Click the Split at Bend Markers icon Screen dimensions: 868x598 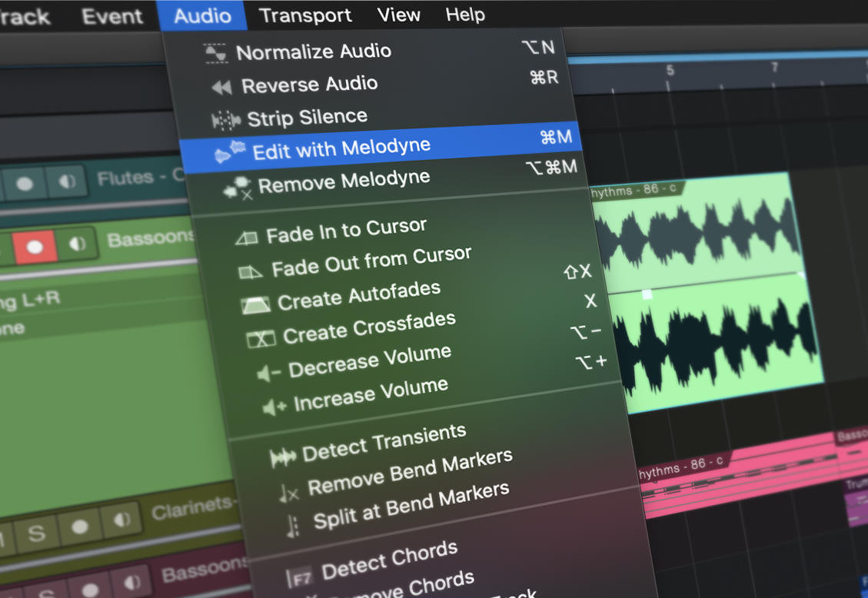tap(293, 527)
